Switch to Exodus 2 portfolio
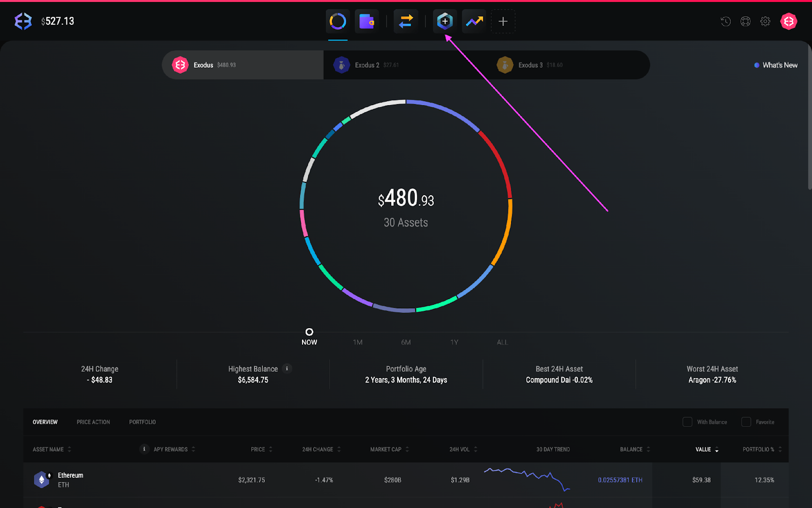This screenshot has height=508, width=812. [x=405, y=65]
